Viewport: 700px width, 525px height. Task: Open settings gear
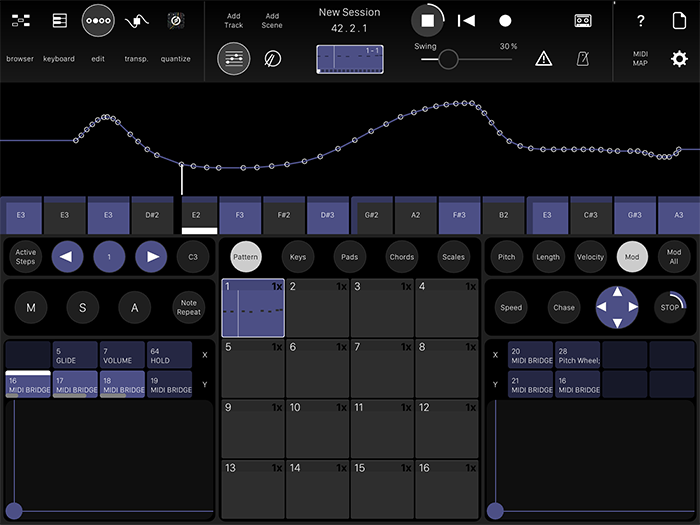[679, 59]
